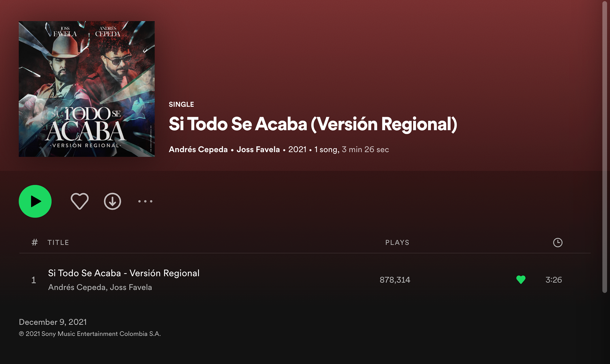Open Joss Favela artist link in header
This screenshot has height=364, width=610.
tap(258, 149)
